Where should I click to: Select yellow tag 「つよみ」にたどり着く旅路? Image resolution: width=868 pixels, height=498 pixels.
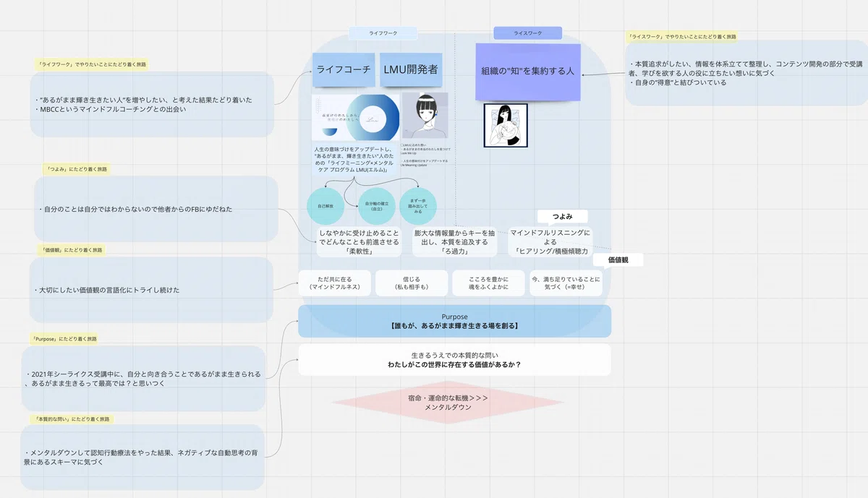tap(77, 169)
